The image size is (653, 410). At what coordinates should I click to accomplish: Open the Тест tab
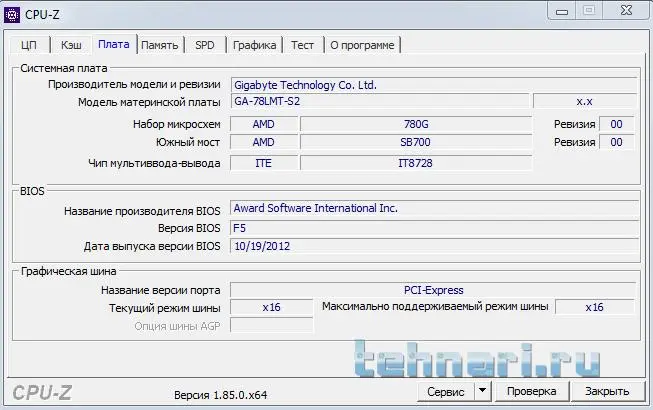tap(302, 45)
